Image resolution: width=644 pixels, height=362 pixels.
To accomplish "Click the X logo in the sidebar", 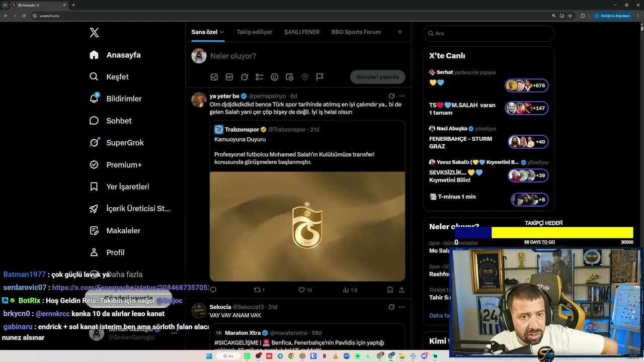I will pyautogui.click(x=94, y=33).
